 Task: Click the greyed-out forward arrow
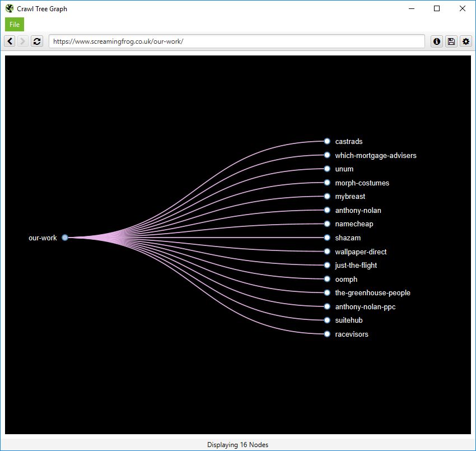tap(22, 41)
